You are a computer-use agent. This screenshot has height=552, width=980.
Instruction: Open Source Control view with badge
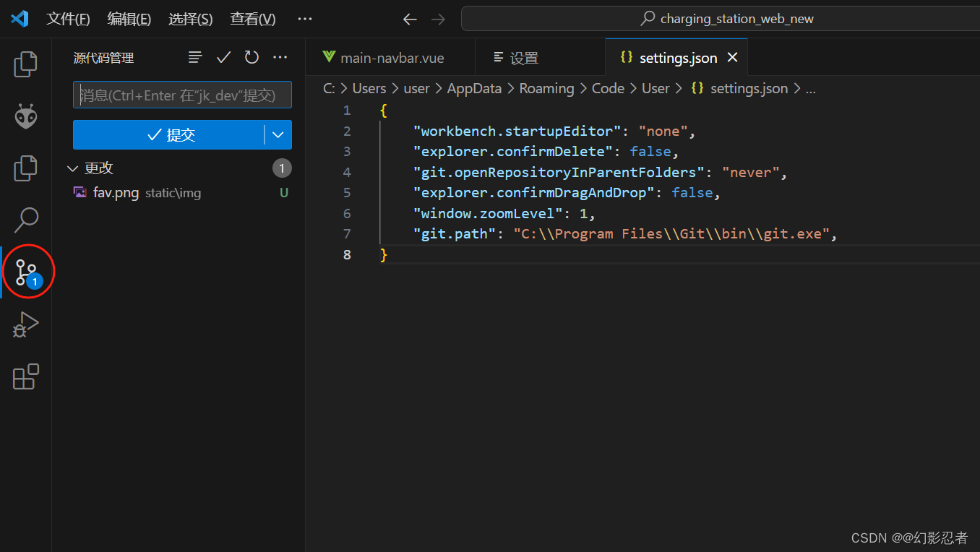pyautogui.click(x=27, y=273)
